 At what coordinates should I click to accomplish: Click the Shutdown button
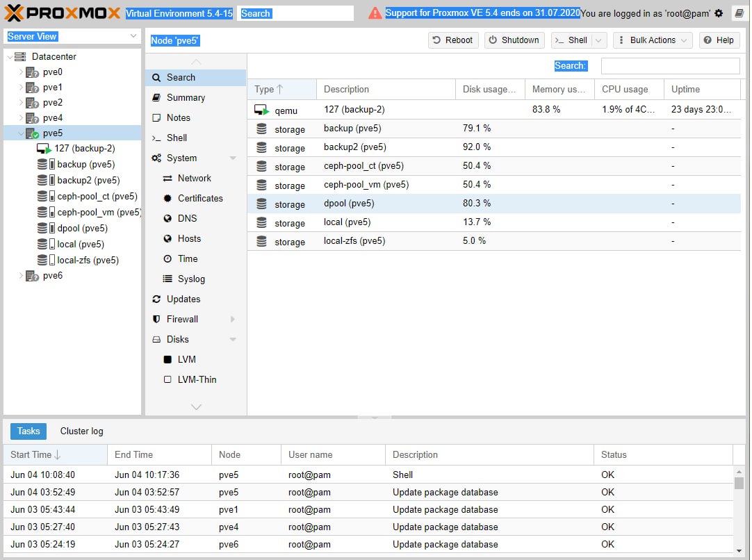pyautogui.click(x=514, y=41)
